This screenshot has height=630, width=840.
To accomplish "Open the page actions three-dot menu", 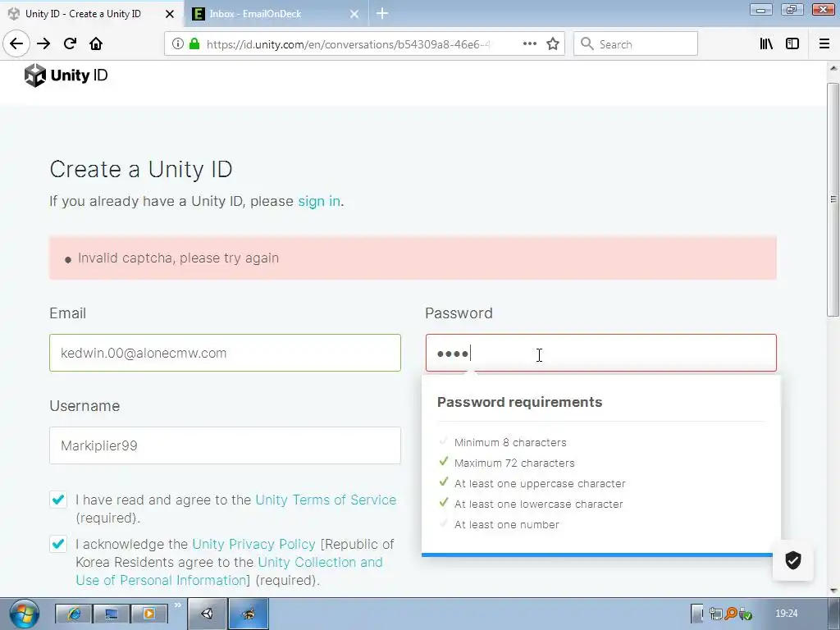I will pyautogui.click(x=529, y=44).
